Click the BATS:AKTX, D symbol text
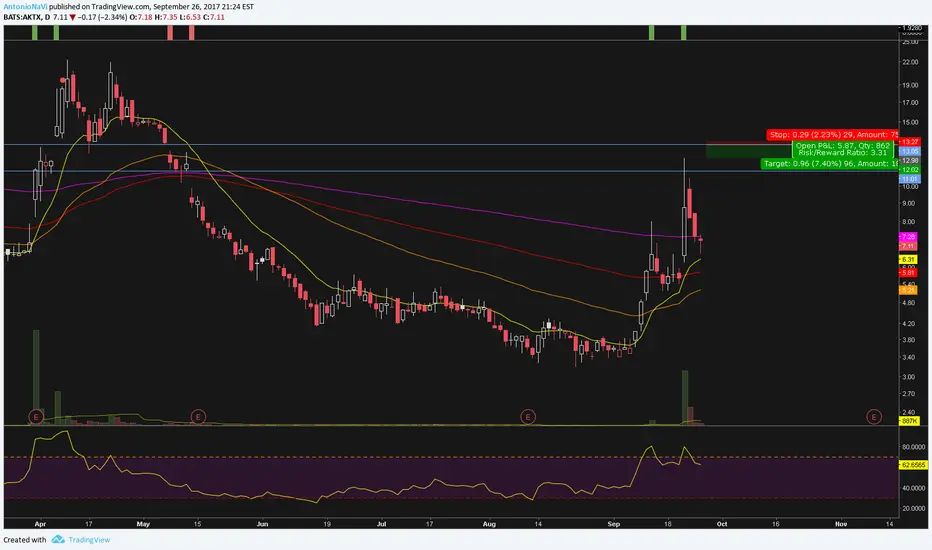The height and width of the screenshot is (550, 932). click(26, 17)
